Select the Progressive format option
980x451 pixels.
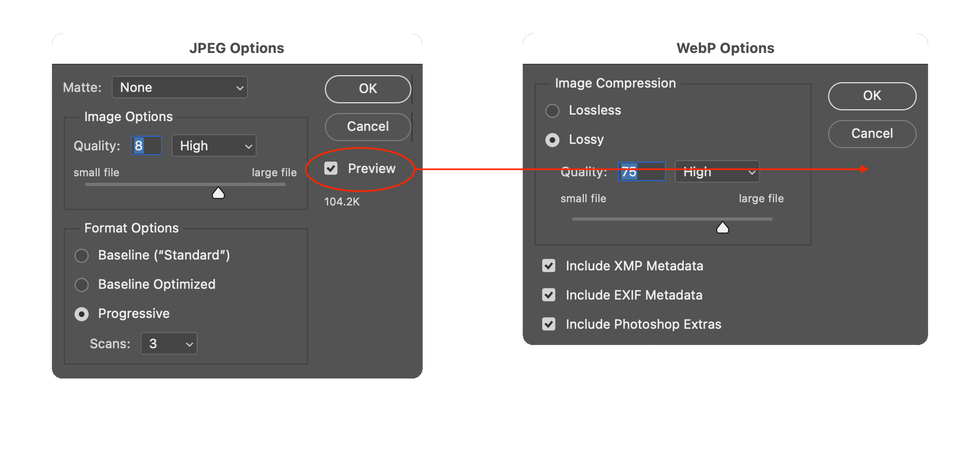82,314
